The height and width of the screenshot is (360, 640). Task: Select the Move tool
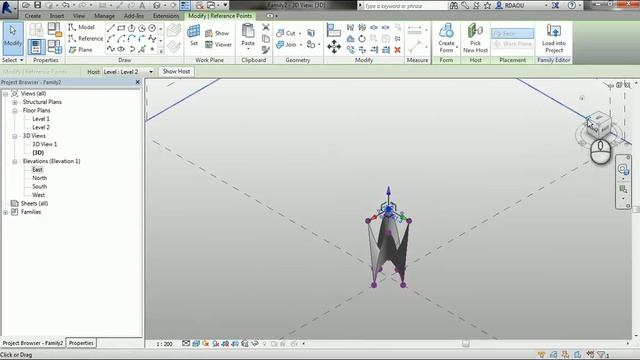[x=334, y=47]
